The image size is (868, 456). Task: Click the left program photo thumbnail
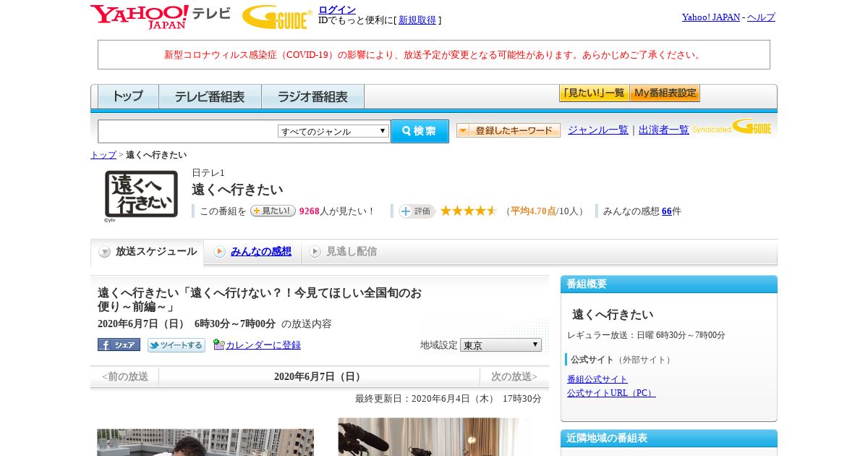[x=205, y=442]
